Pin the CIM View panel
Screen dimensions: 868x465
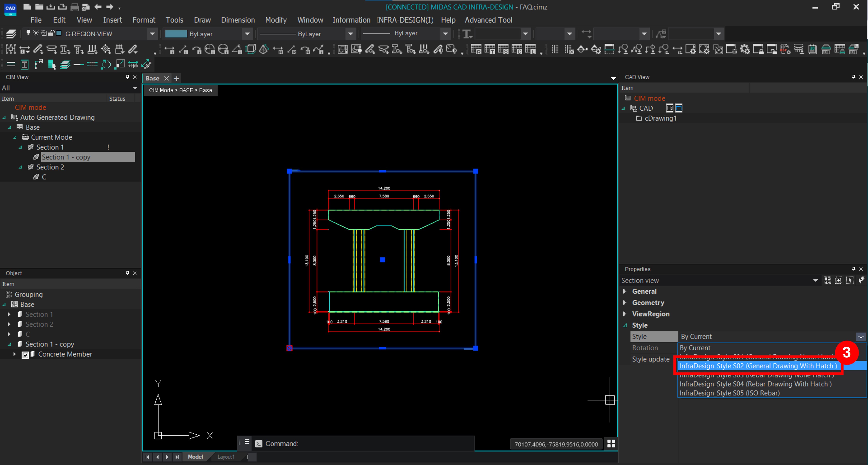pos(127,77)
